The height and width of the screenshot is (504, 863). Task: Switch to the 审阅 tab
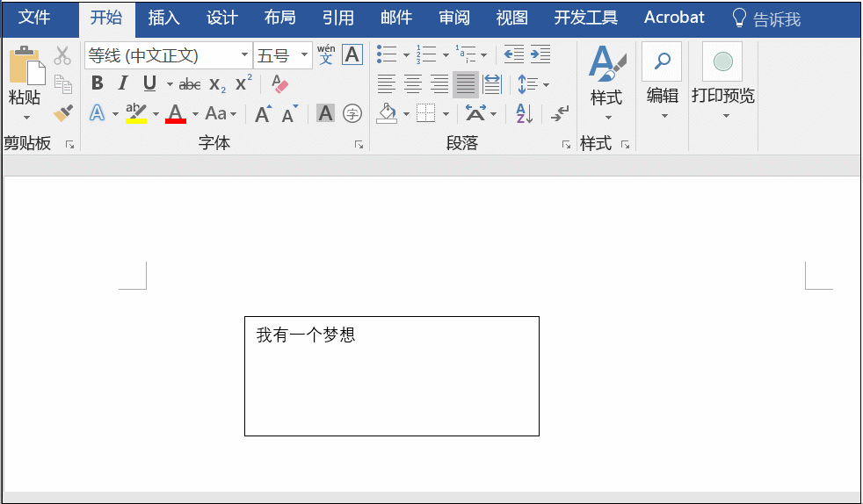coord(454,18)
